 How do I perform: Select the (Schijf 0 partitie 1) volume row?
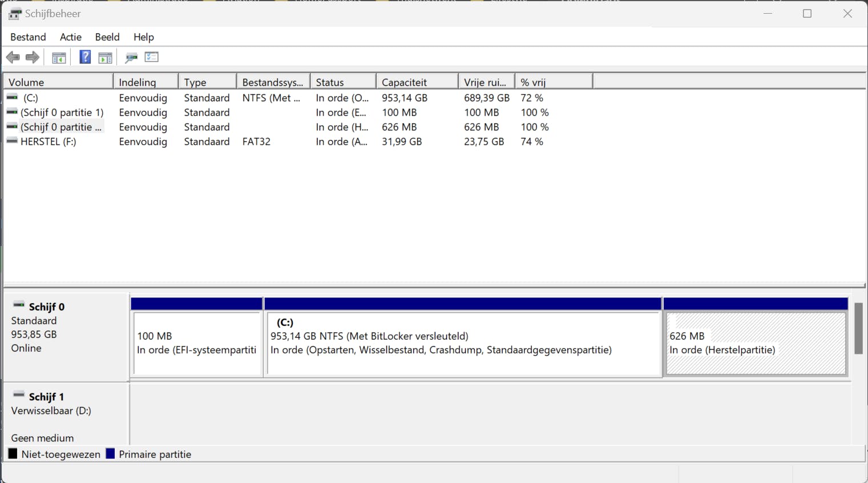62,112
